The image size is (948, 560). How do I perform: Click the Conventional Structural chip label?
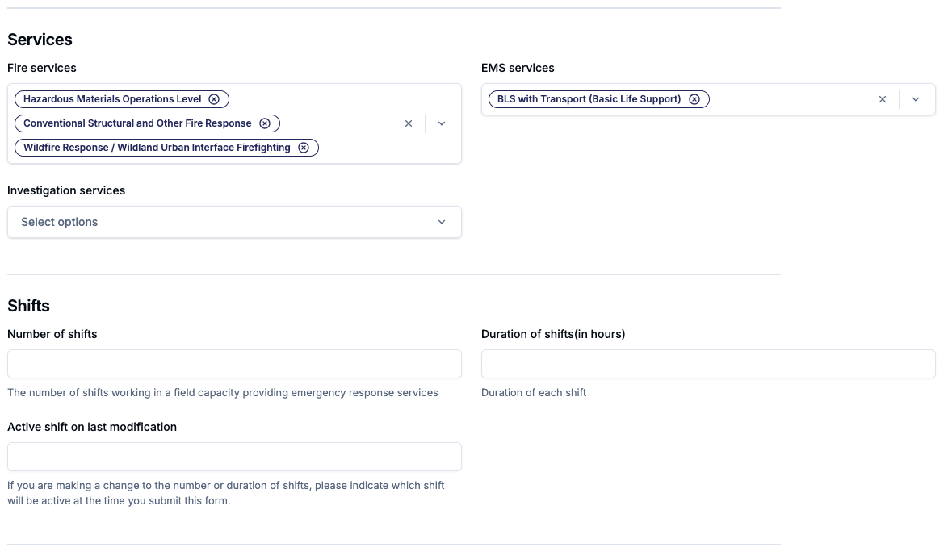(x=137, y=123)
